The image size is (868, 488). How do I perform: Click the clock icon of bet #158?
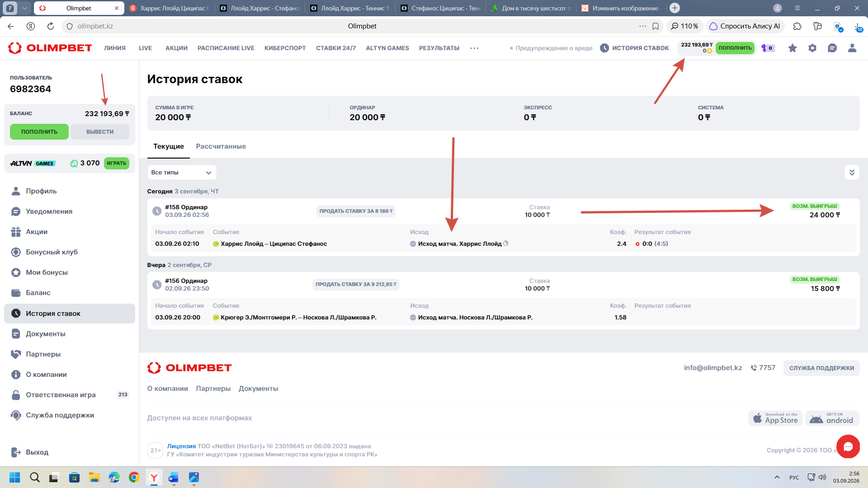157,211
